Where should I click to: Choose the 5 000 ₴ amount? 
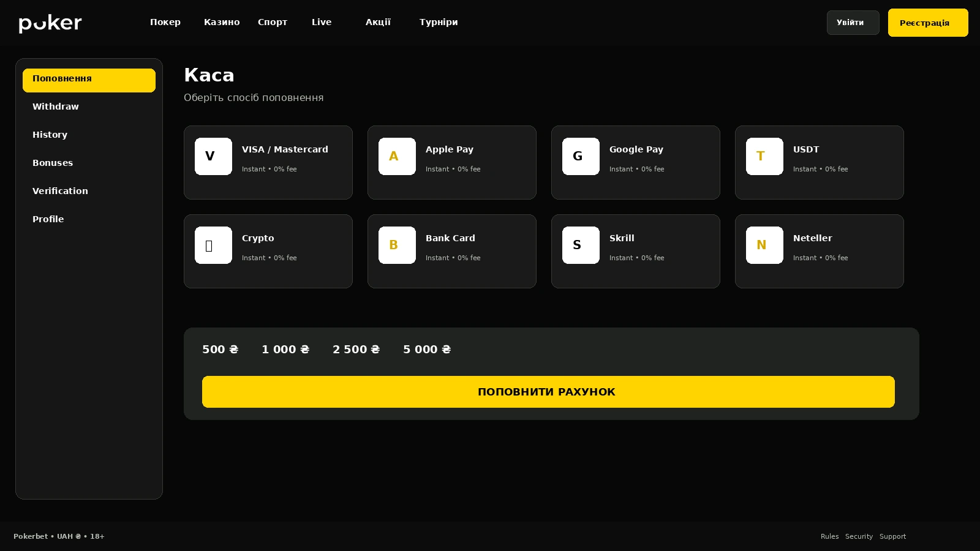(427, 350)
